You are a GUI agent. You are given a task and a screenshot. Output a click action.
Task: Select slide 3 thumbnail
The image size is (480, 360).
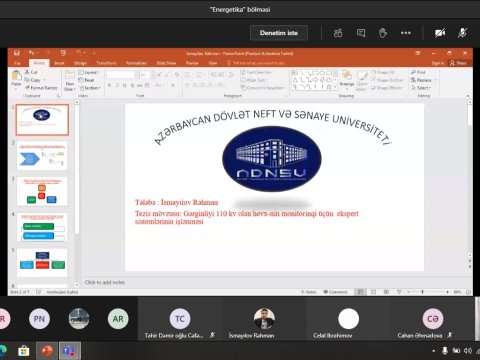point(42,191)
